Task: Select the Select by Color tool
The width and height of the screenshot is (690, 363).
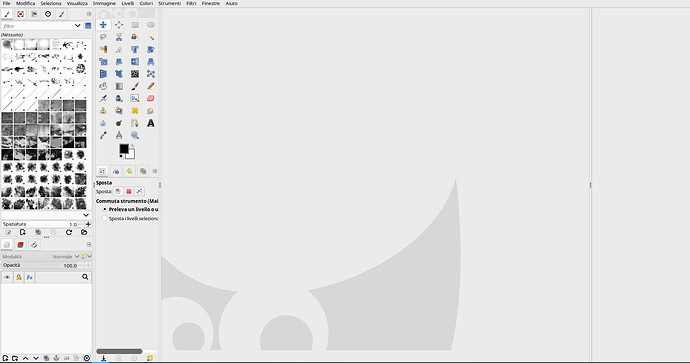Action: point(103,49)
